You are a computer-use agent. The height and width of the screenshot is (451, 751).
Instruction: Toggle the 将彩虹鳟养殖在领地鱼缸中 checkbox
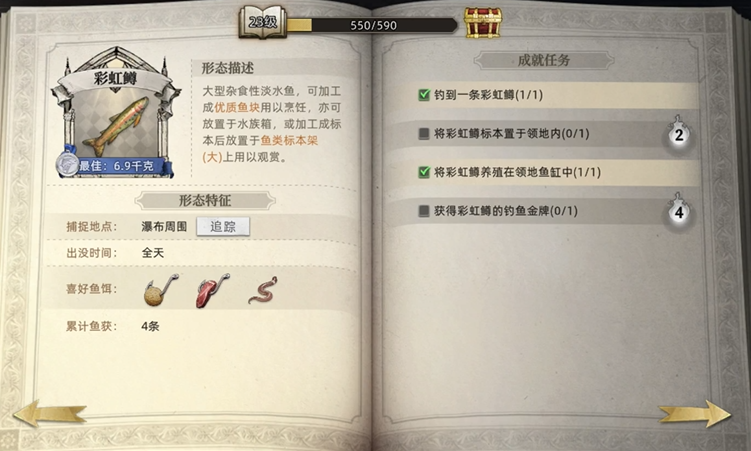tap(424, 172)
